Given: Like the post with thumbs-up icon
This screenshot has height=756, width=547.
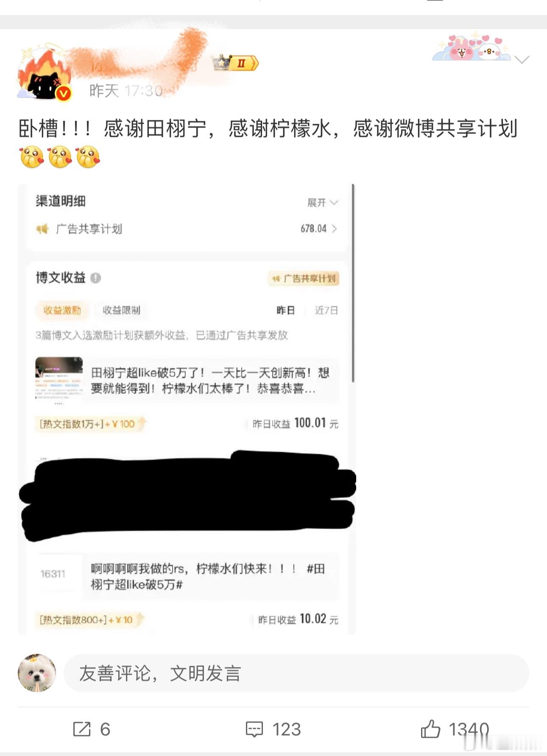Looking at the screenshot, I should (x=430, y=729).
